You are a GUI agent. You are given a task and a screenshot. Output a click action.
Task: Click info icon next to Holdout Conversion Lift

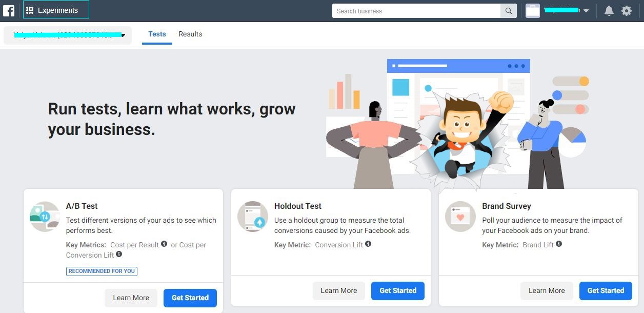point(368,244)
